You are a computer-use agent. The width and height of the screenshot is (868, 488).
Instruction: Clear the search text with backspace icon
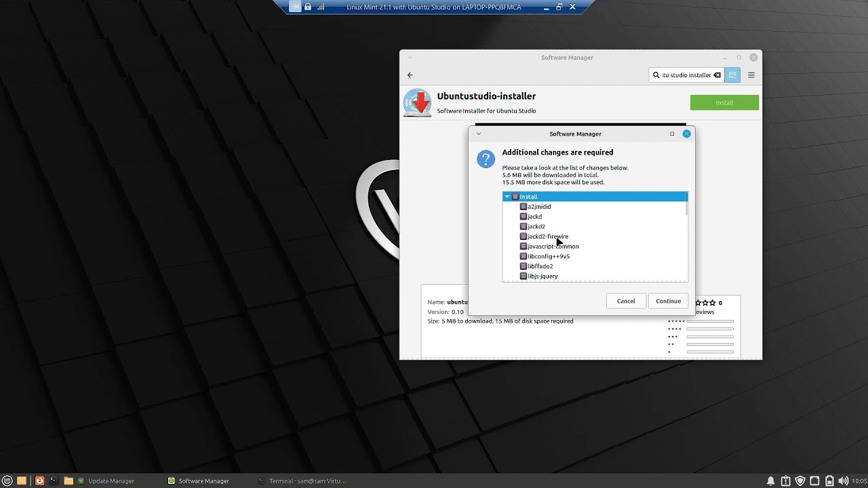point(717,75)
